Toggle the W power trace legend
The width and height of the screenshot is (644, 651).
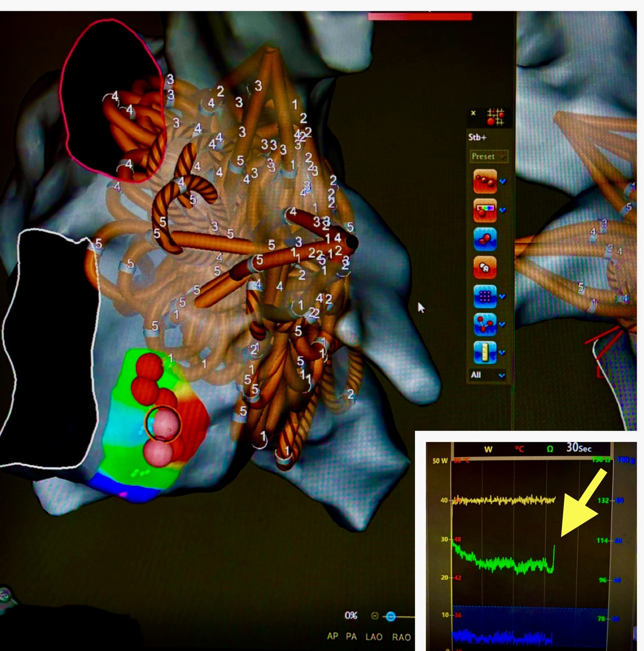click(488, 449)
